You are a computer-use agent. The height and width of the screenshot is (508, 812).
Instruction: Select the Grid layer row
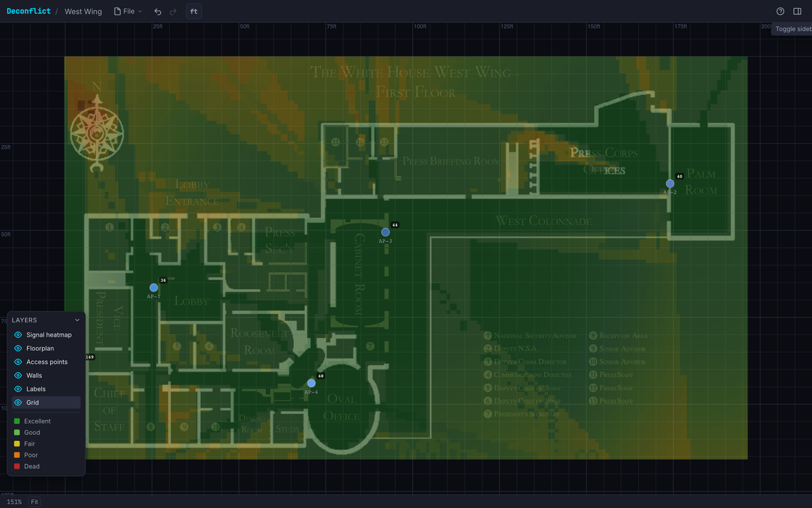46,402
